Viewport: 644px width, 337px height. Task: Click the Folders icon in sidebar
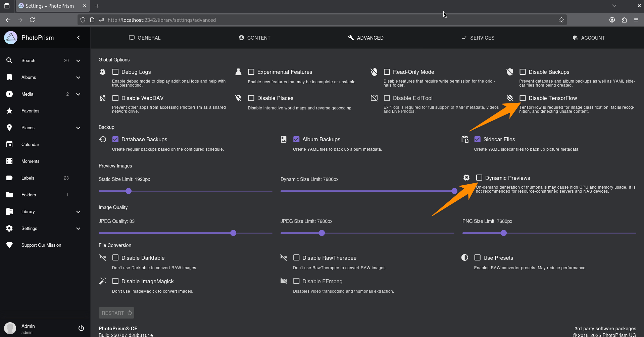click(9, 195)
